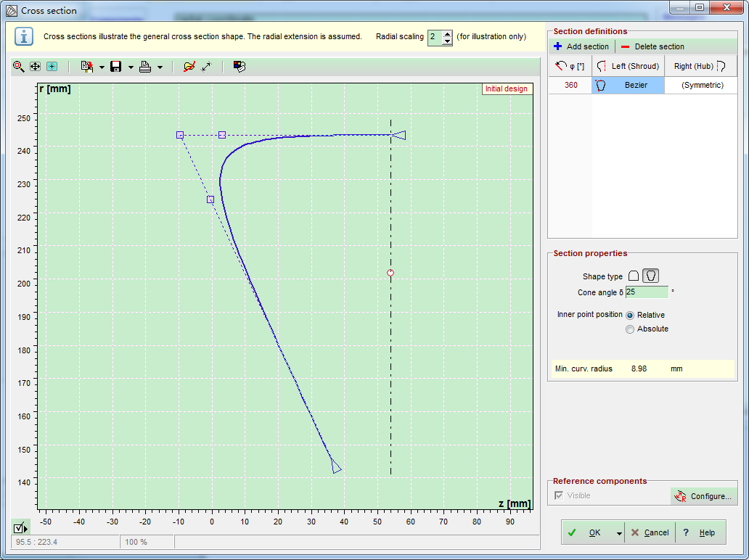
Task: Open the copy to clipboard options arrow
Action: (102, 67)
